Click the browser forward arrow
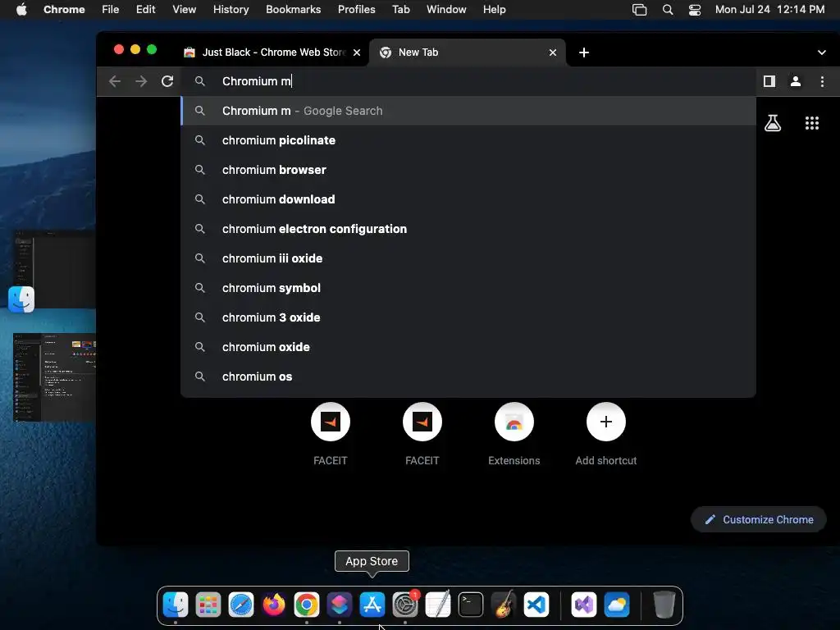Viewport: 840px width, 630px height. pos(141,81)
